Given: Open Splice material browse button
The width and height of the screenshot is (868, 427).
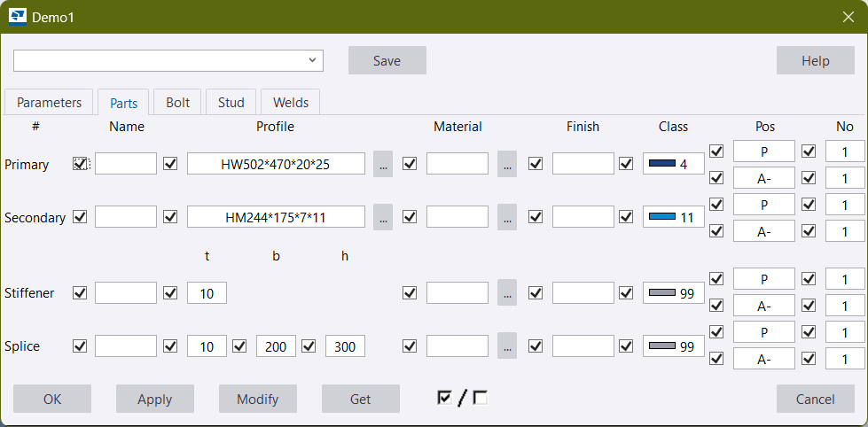Looking at the screenshot, I should pos(507,345).
